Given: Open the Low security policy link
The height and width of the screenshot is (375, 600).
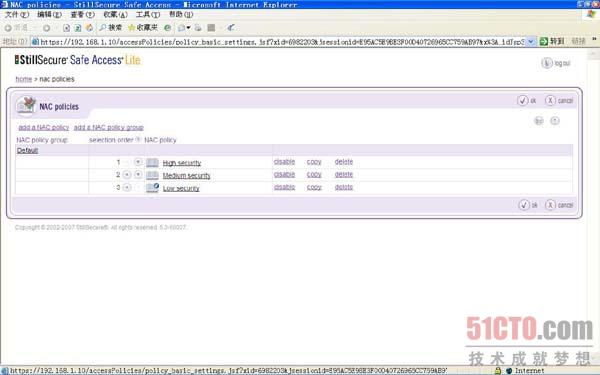Looking at the screenshot, I should [181, 188].
